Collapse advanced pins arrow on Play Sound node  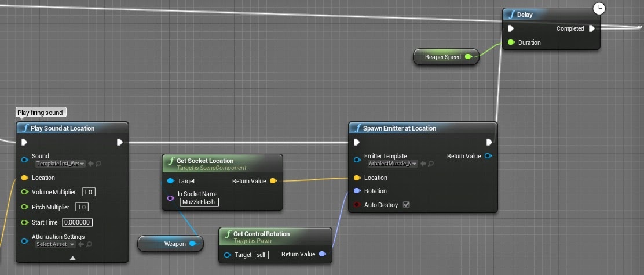[72, 258]
